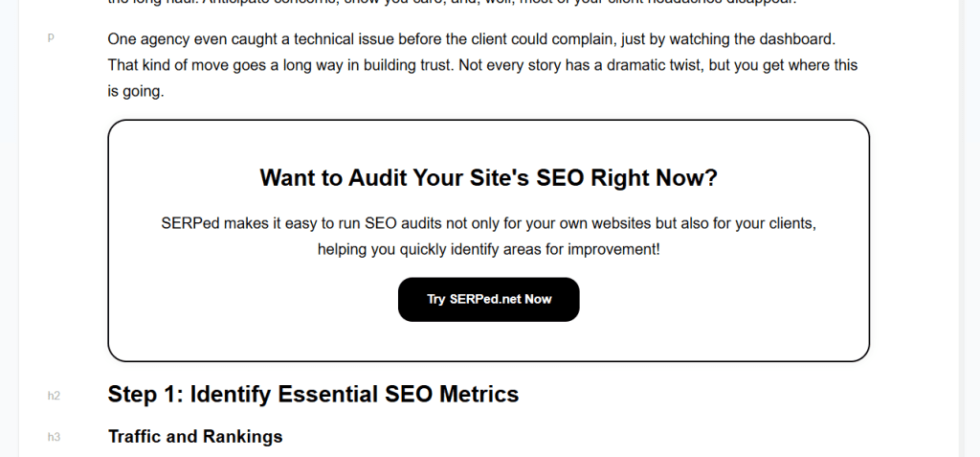Place cursor in the 'One agency even caught' line
980x457 pixels.
[x=287, y=40]
